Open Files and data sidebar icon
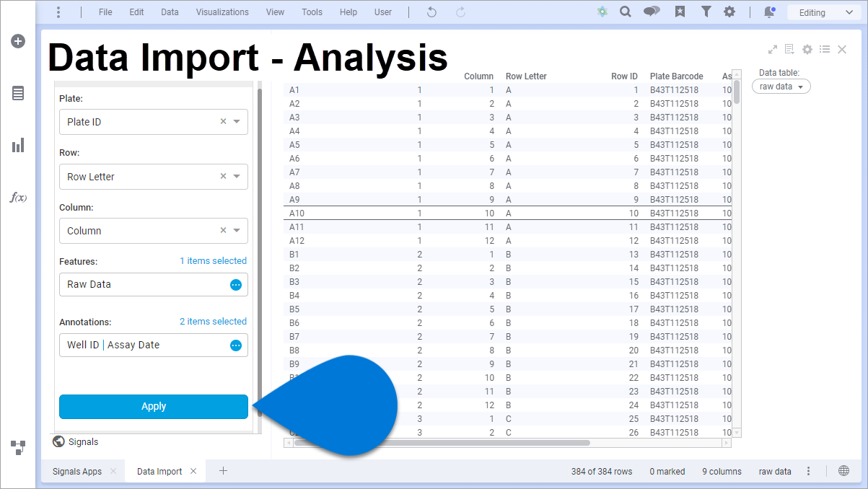The height and width of the screenshot is (489, 868). pos(18,93)
